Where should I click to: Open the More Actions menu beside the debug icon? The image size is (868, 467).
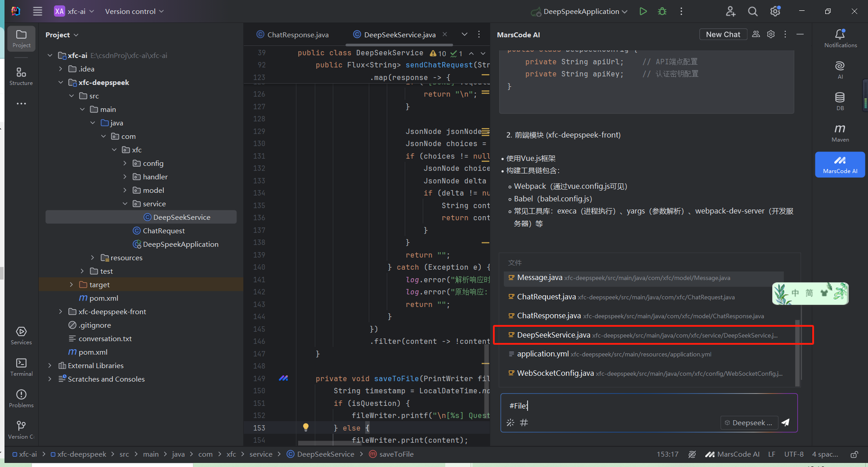coord(681,11)
